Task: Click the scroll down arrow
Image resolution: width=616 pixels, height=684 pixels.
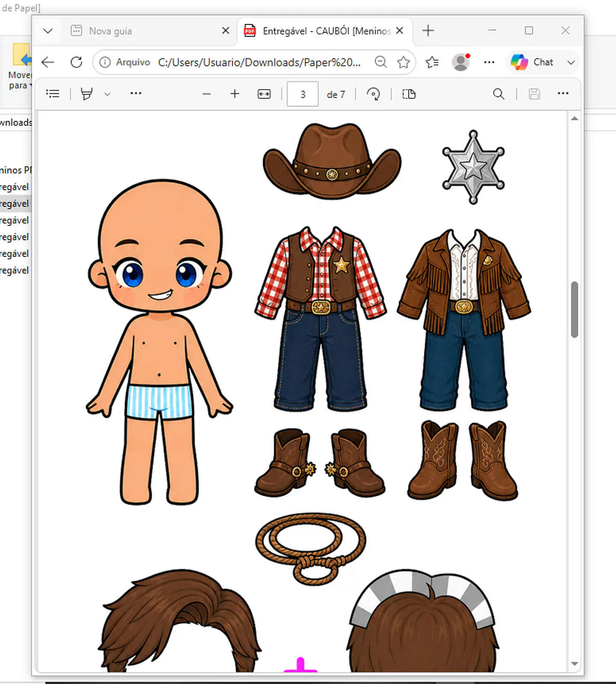Action: 575,664
